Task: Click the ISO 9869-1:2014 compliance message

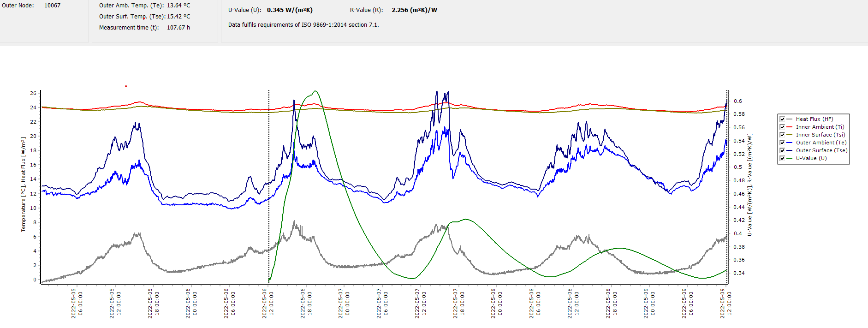Action: (x=303, y=25)
